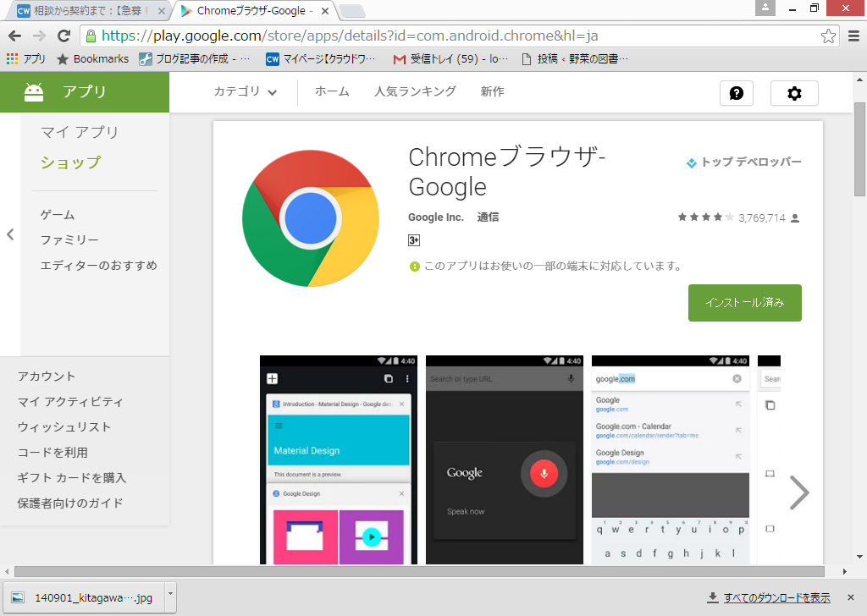Image resolution: width=867 pixels, height=616 pixels.
Task: Open voice search Speak now screenshot
Action: [x=505, y=459]
